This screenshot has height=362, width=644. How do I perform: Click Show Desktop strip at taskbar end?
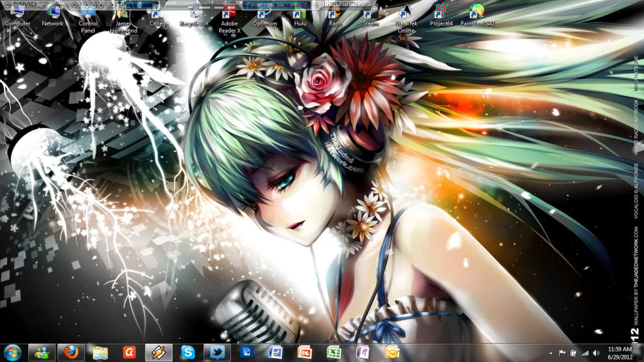(640, 353)
